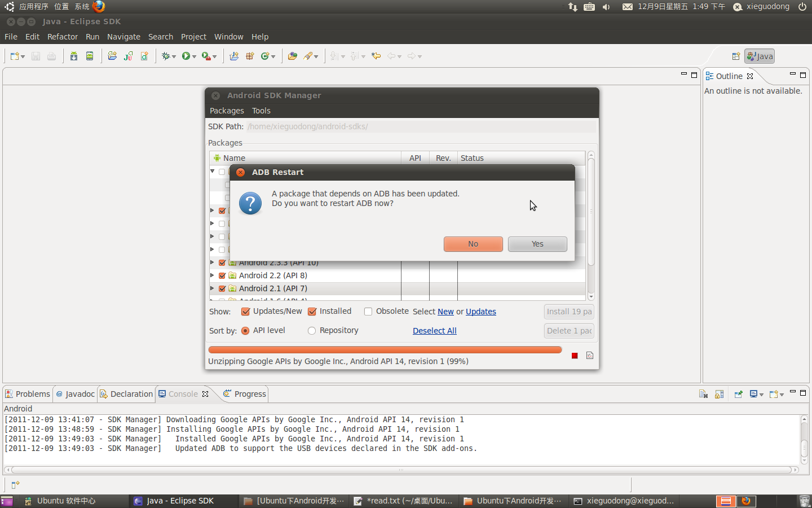Open the Open Console dropdown arrow
This screenshot has height=508, width=812.
click(782, 395)
